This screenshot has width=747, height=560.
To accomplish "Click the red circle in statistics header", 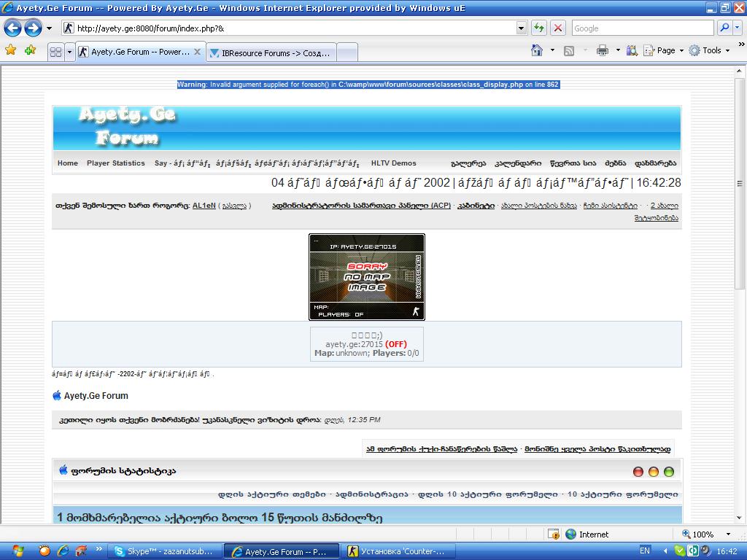I will (x=638, y=472).
